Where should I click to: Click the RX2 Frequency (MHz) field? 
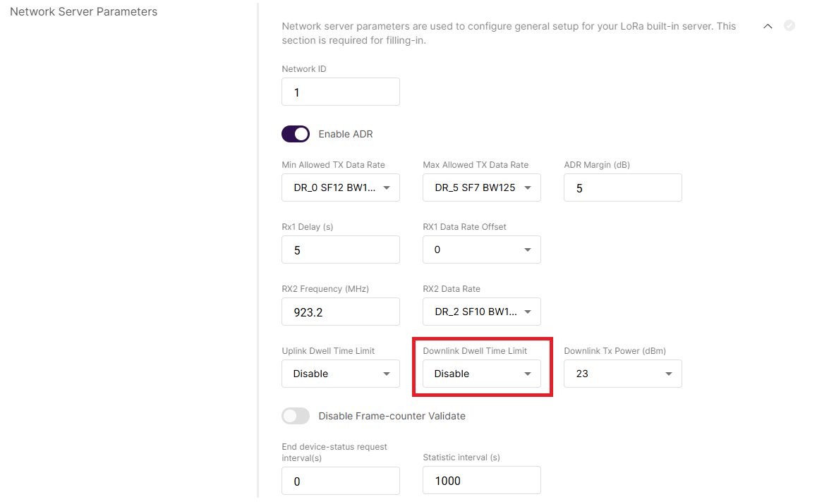coord(341,312)
